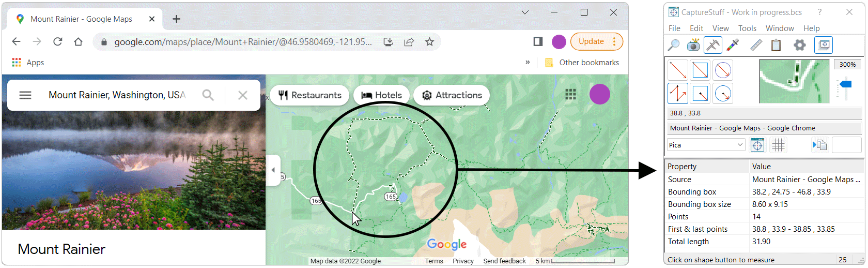The height and width of the screenshot is (268, 868).
Task: Open the clipboard tool in CaptureStuff
Action: click(x=776, y=45)
